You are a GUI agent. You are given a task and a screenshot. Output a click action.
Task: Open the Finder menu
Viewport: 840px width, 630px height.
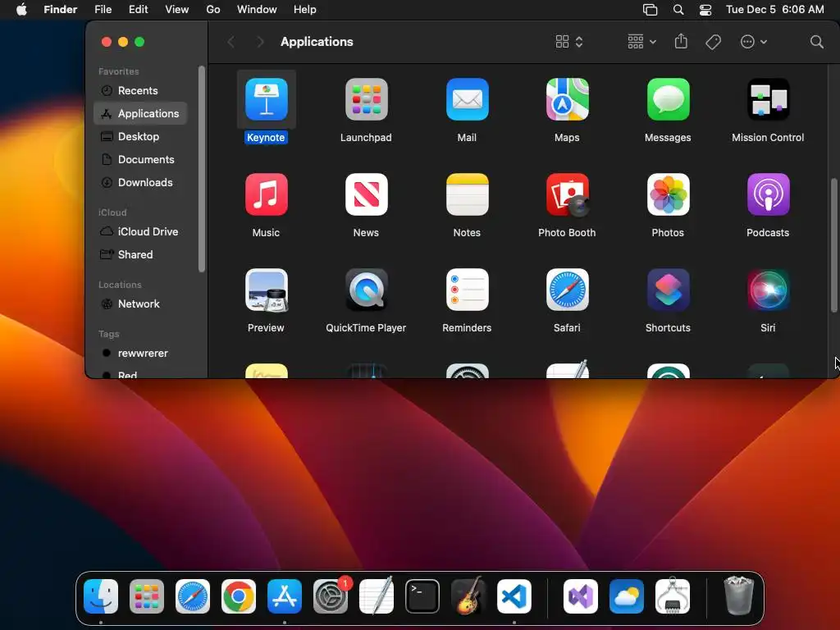(x=60, y=10)
